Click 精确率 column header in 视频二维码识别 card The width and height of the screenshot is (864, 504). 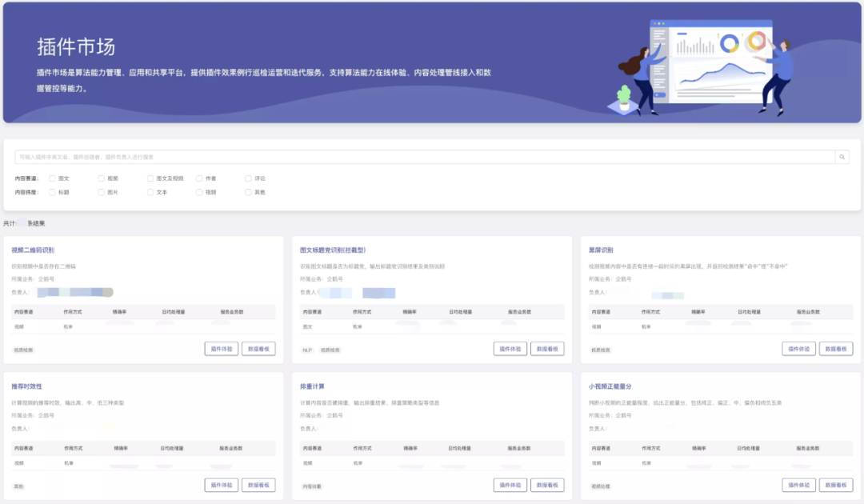tap(119, 312)
